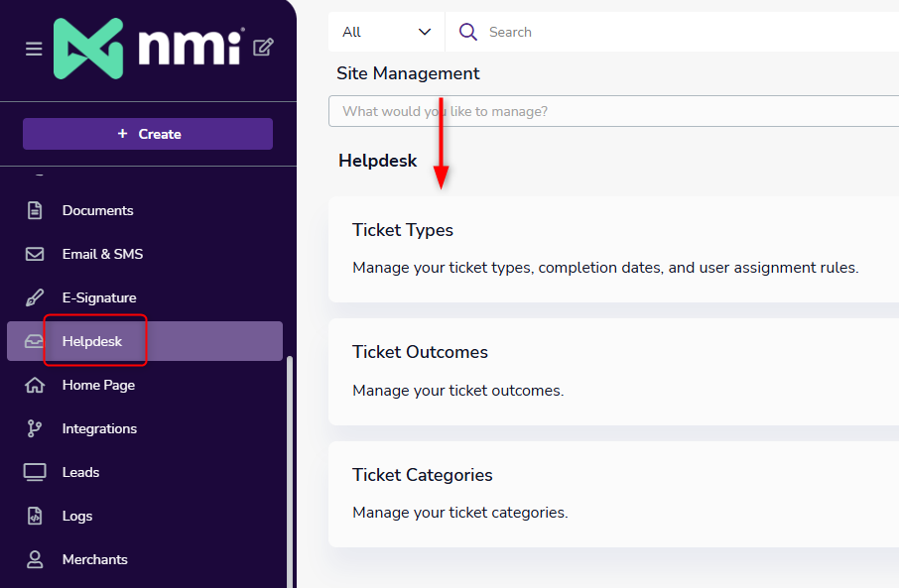Click the magnifying glass search icon

[468, 32]
